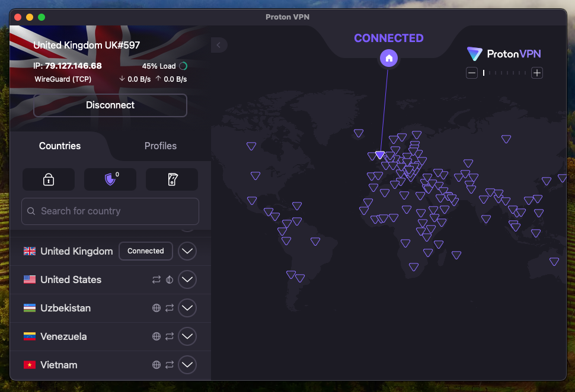The height and width of the screenshot is (392, 575).
Task: Click the 45% Load text
Action: click(x=159, y=66)
